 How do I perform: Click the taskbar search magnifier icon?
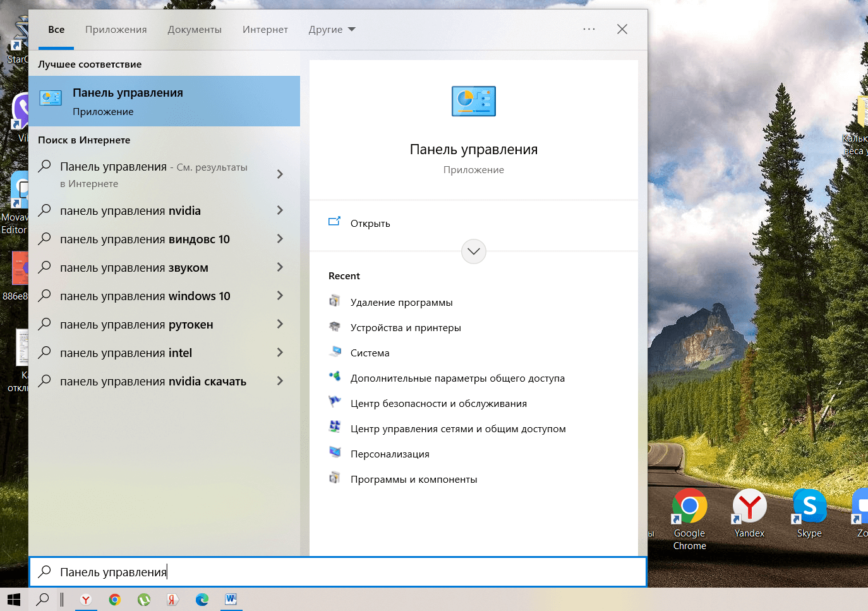click(42, 600)
